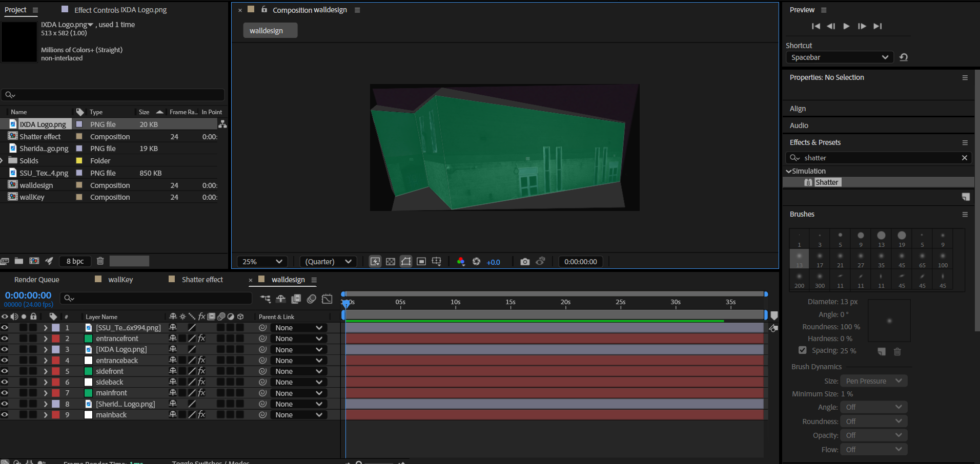
Task: Clear the shatter search in Effects & Presets
Action: coord(965,158)
